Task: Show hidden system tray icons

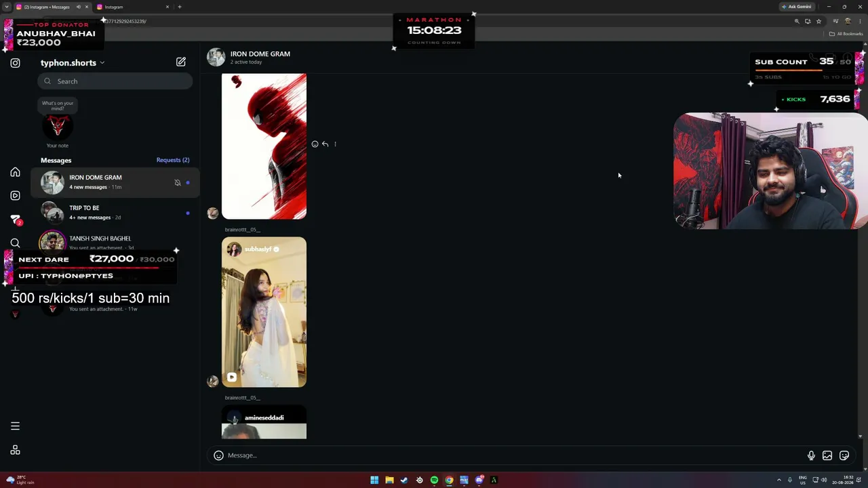Action: [778, 480]
